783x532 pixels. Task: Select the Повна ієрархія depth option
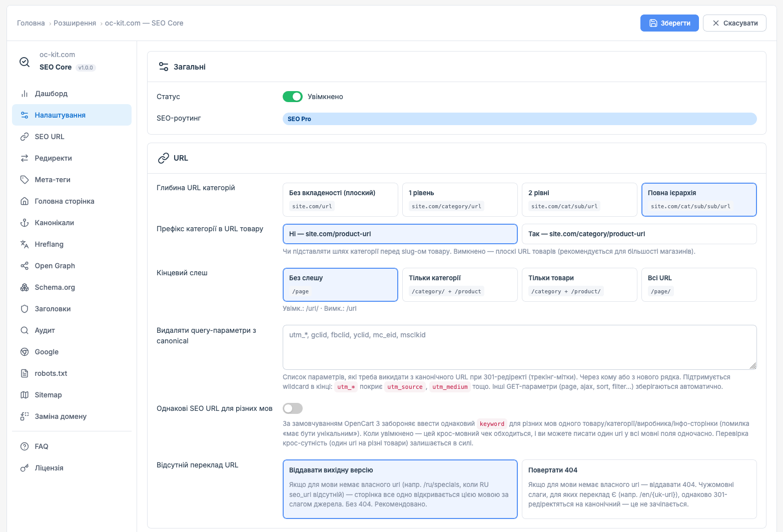(699, 200)
